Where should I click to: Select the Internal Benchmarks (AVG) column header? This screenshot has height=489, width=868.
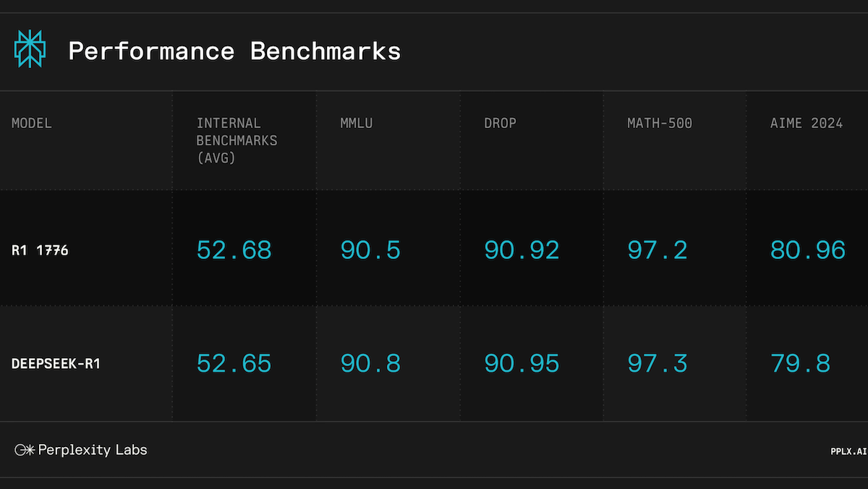click(x=237, y=140)
